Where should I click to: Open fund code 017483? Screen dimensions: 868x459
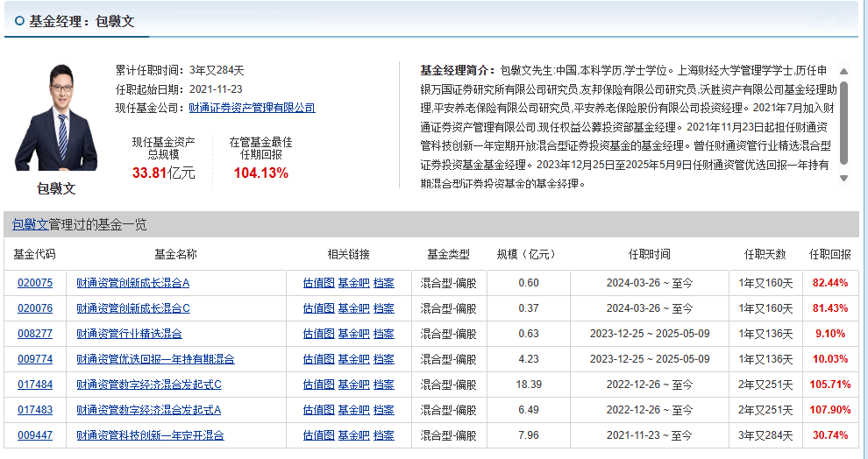35,410
